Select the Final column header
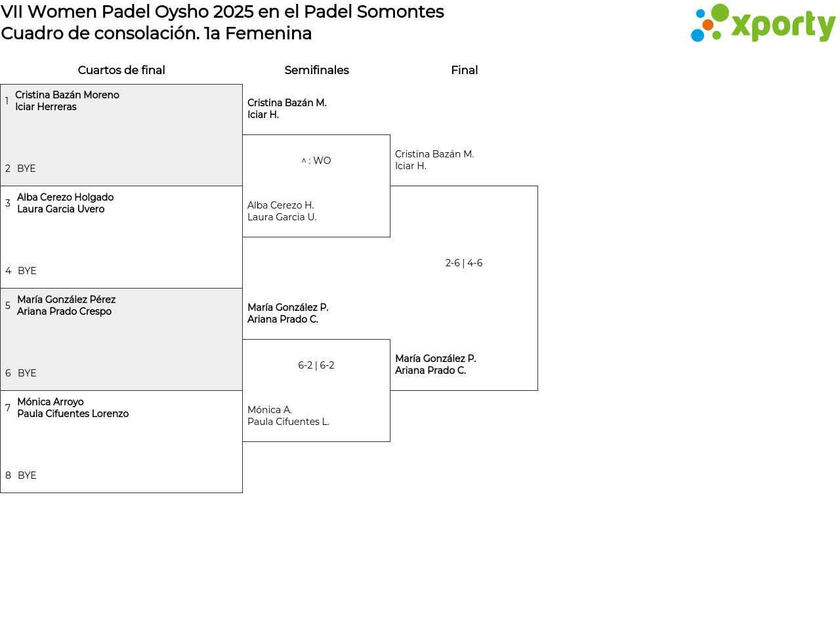The height and width of the screenshot is (644, 840). coord(464,70)
